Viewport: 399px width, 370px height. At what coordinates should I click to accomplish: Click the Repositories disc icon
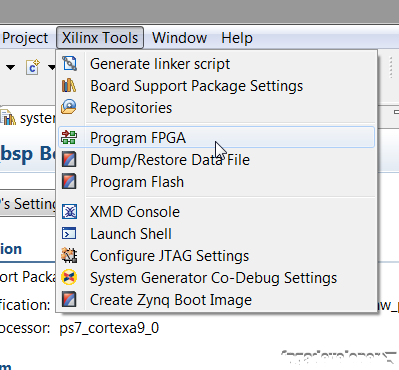pyautogui.click(x=69, y=107)
